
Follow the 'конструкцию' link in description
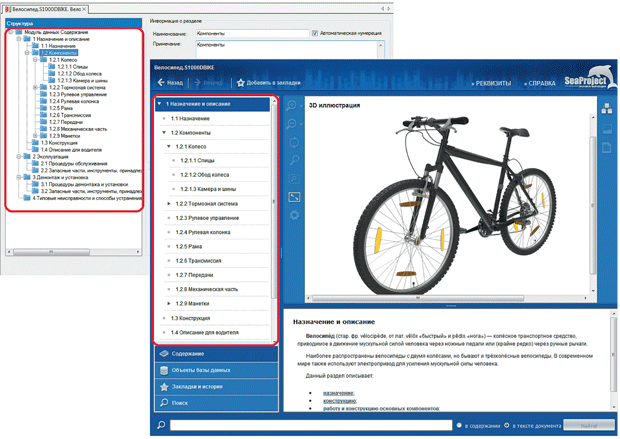coord(340,401)
